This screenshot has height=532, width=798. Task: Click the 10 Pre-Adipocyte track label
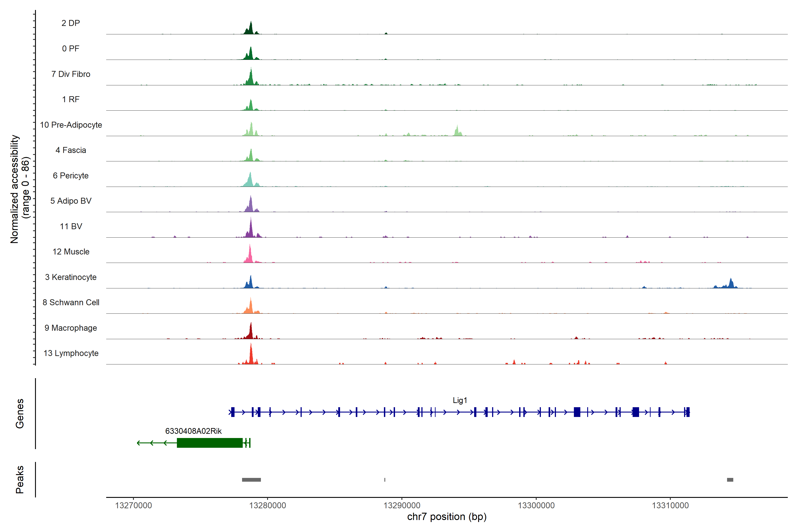click(x=71, y=125)
